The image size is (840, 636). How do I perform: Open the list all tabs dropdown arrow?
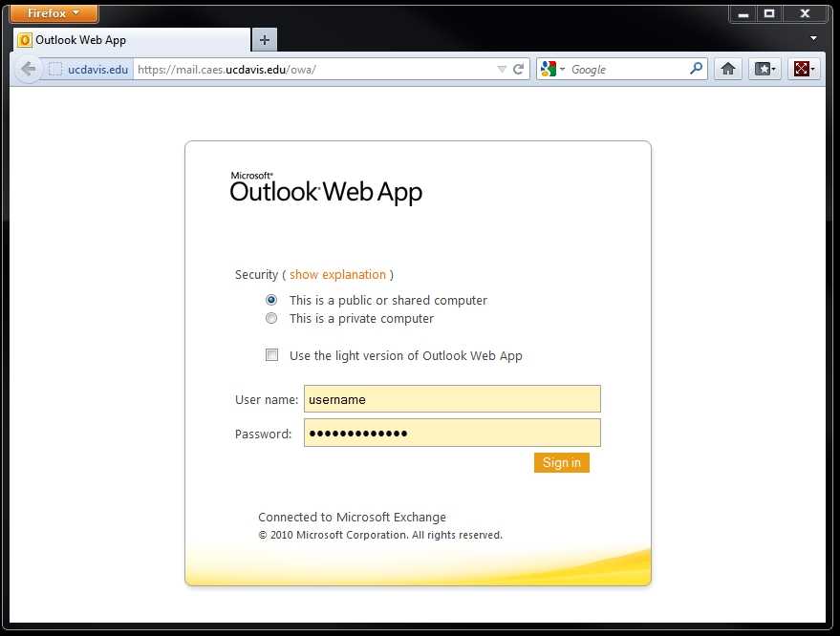[x=813, y=38]
